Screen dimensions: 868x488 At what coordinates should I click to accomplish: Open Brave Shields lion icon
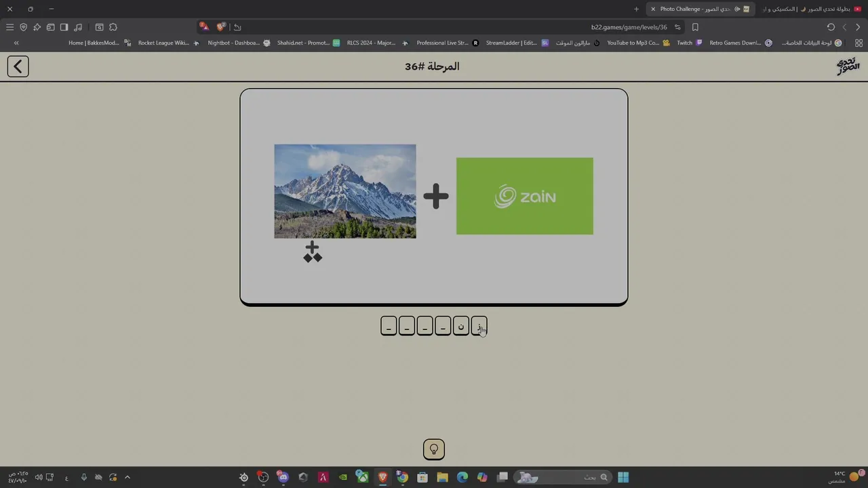coord(222,27)
